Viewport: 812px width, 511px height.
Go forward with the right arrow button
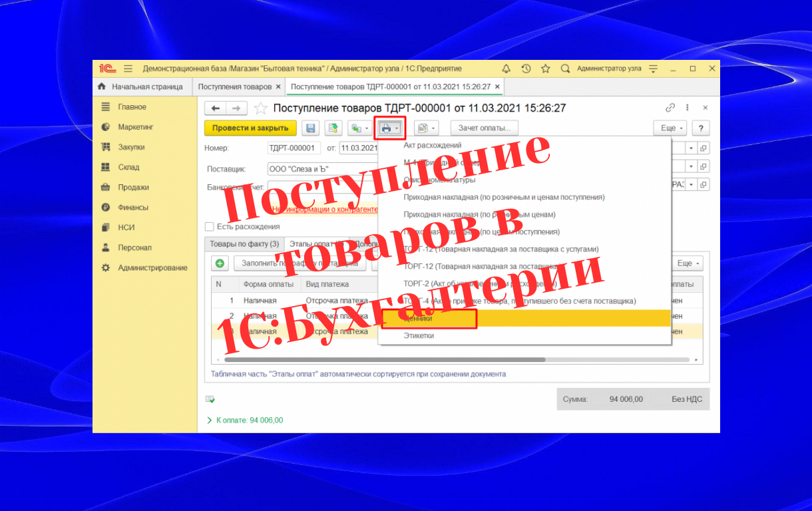(236, 108)
